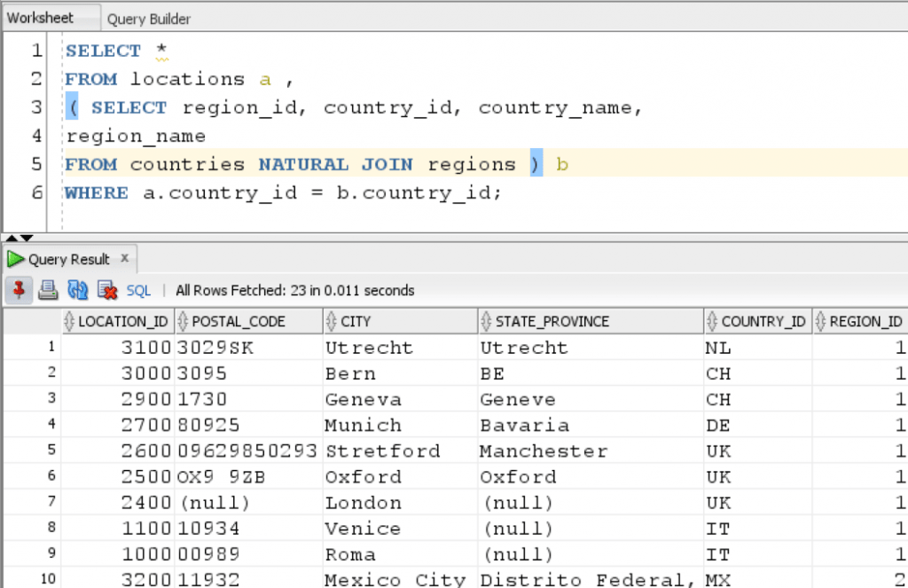Select the Query Result tab
The width and height of the screenshot is (908, 588).
pos(69,260)
